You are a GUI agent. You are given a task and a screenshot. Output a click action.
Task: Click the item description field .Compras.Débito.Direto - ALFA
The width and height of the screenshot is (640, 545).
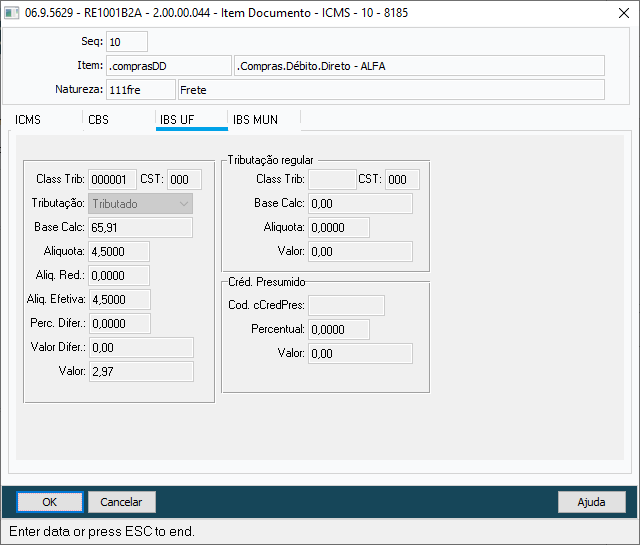(x=419, y=66)
